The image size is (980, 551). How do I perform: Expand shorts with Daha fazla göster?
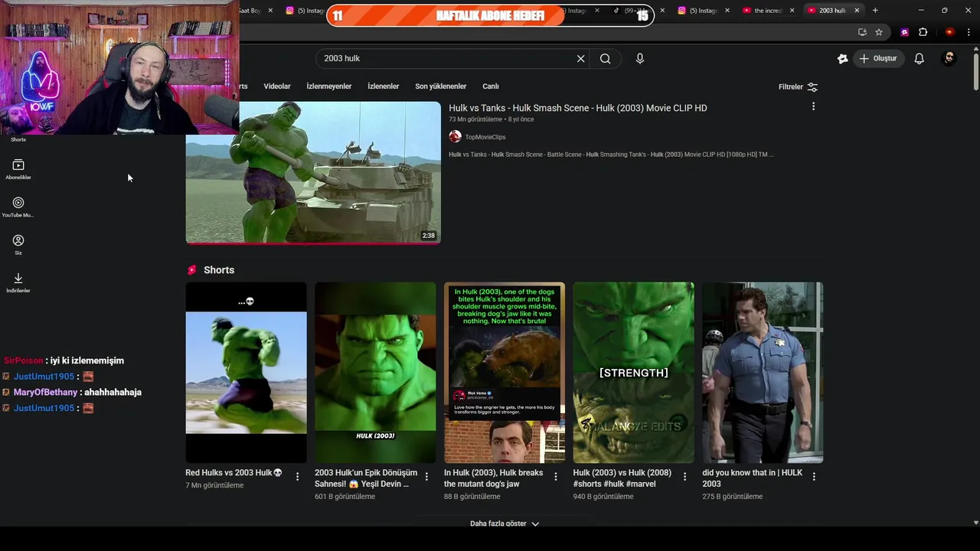(505, 523)
